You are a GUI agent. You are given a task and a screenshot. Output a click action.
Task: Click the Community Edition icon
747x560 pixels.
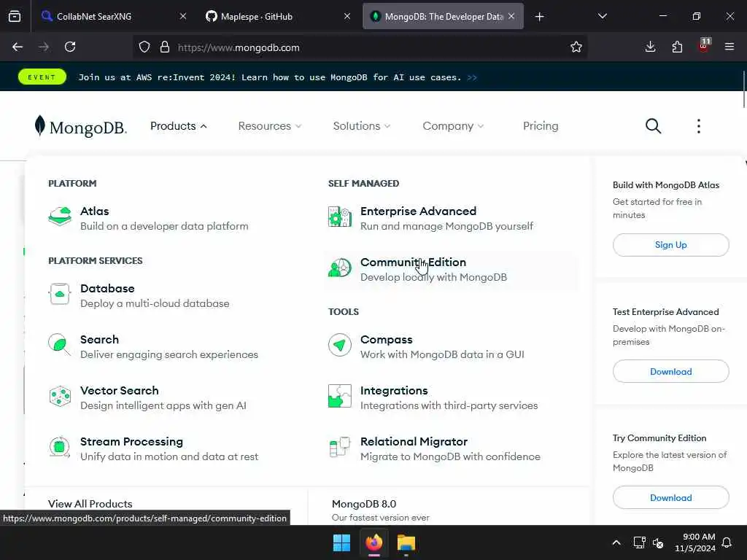click(340, 268)
